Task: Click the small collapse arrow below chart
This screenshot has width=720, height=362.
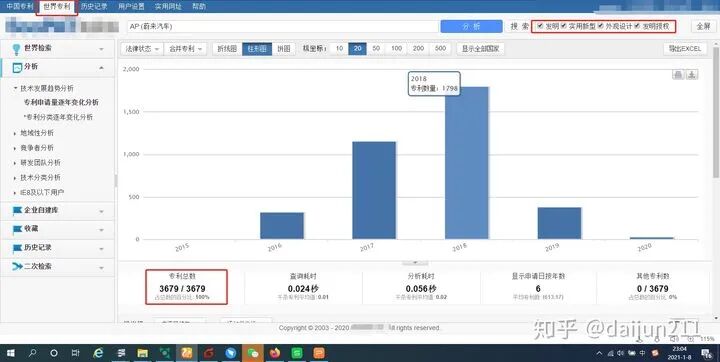Action: pyautogui.click(x=415, y=263)
